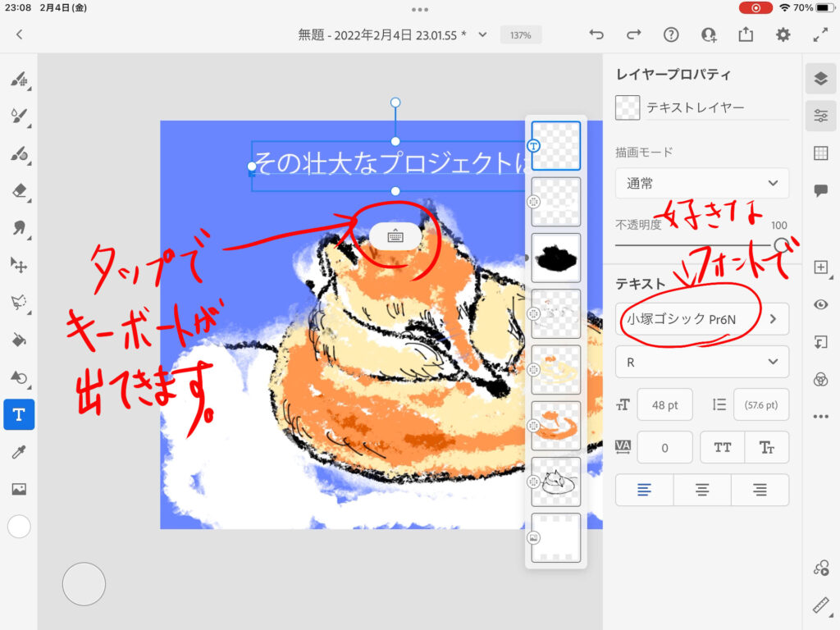Choose the Type (T) tool
The image size is (840, 630).
click(19, 415)
